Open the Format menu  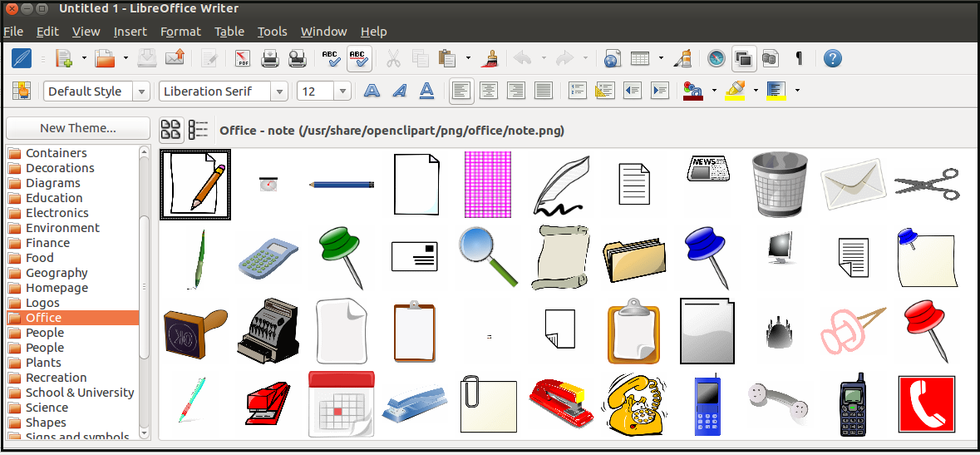(180, 32)
